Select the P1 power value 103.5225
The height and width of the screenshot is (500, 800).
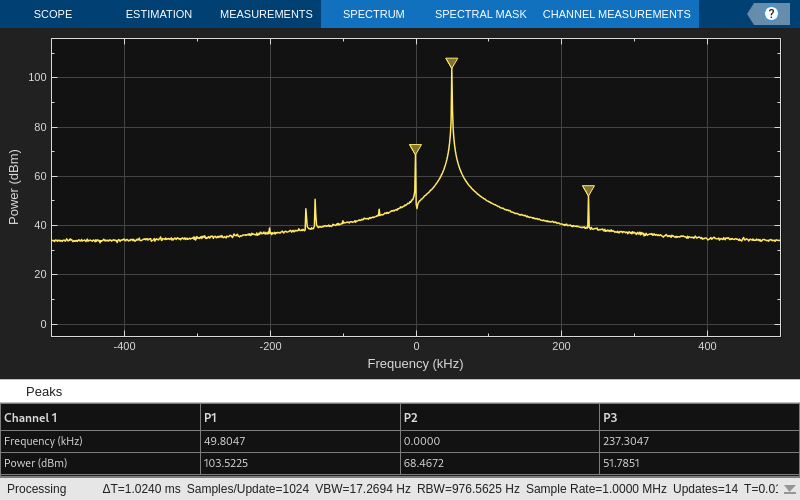pyautogui.click(x=227, y=464)
